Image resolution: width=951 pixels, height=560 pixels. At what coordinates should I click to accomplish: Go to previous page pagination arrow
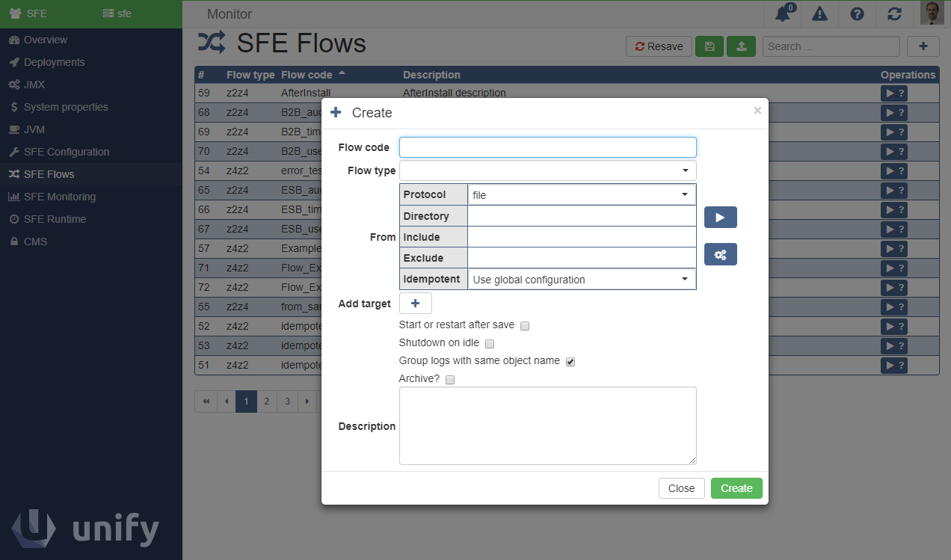(x=227, y=401)
